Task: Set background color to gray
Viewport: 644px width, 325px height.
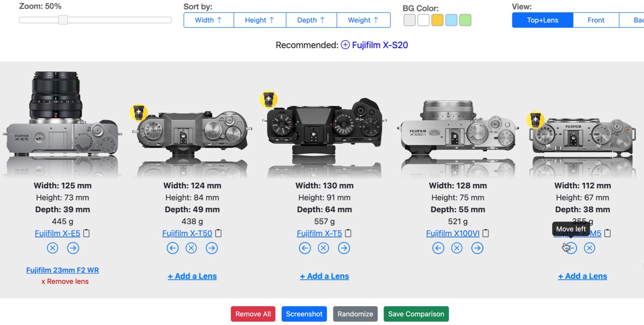Action: pyautogui.click(x=409, y=20)
